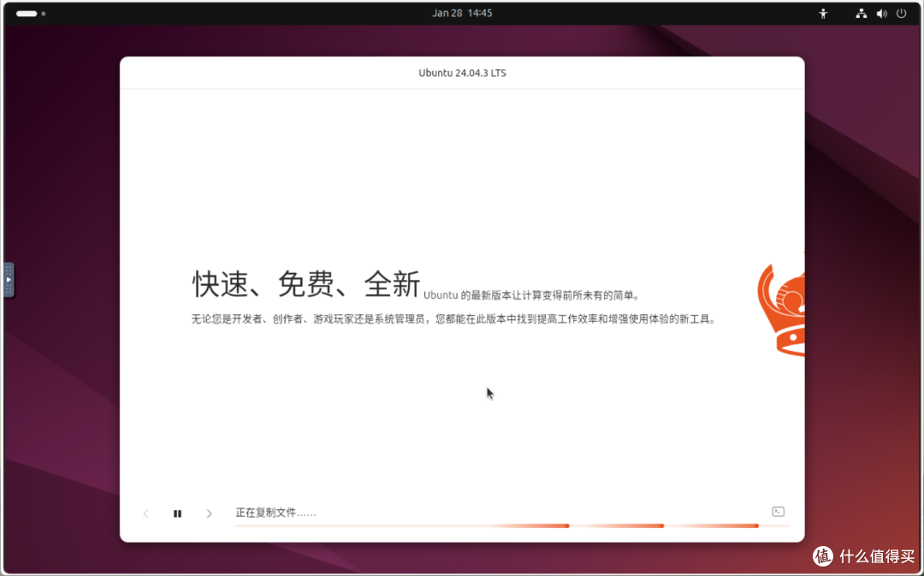Click the wired network status icon

(x=861, y=14)
